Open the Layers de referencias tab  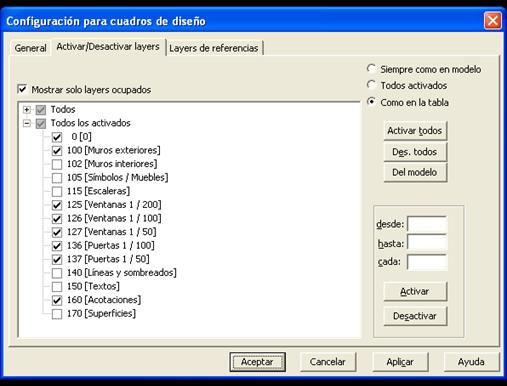(x=214, y=48)
